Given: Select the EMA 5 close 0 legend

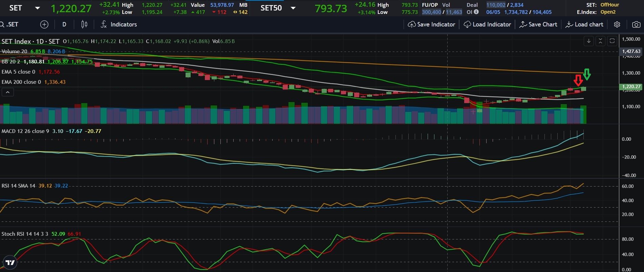Looking at the screenshot, I should [x=18, y=72].
